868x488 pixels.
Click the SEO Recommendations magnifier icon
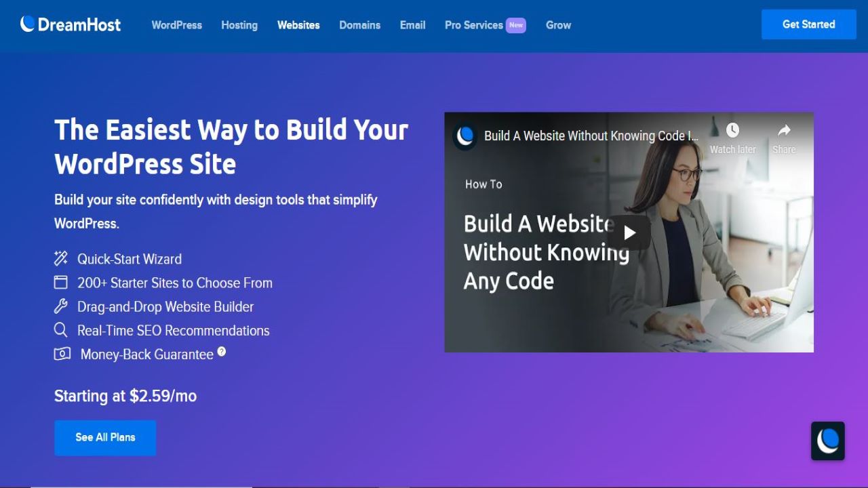[61, 330]
